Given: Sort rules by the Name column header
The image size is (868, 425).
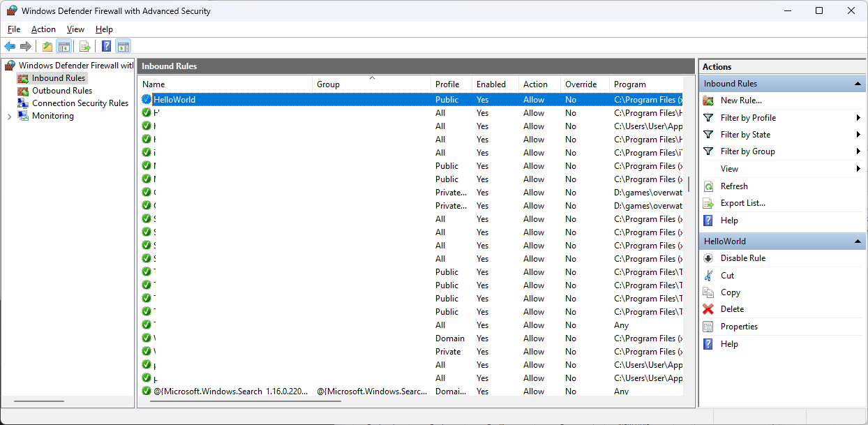Looking at the screenshot, I should coord(225,84).
